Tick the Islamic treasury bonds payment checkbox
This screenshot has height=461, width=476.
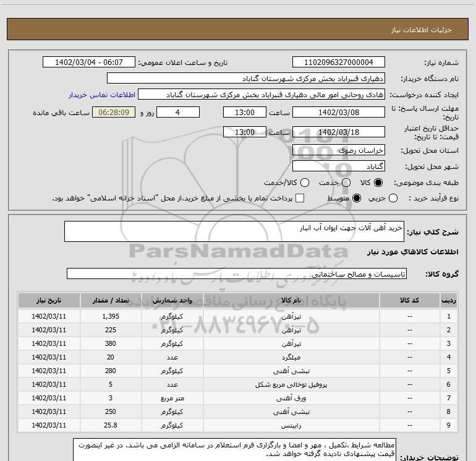point(300,198)
